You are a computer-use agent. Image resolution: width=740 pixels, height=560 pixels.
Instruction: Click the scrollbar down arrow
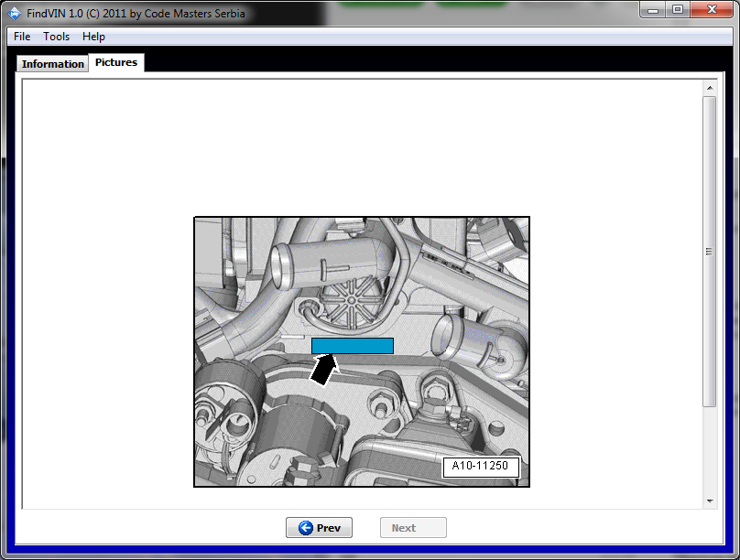coord(710,501)
